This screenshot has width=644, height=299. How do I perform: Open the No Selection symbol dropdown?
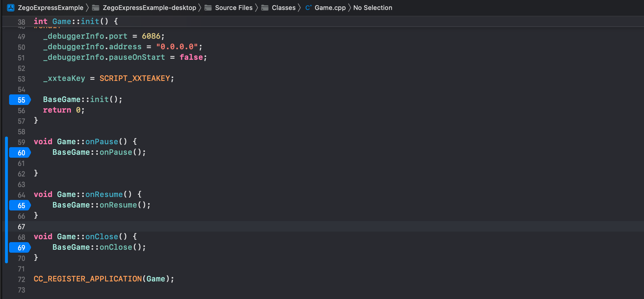pos(373,8)
